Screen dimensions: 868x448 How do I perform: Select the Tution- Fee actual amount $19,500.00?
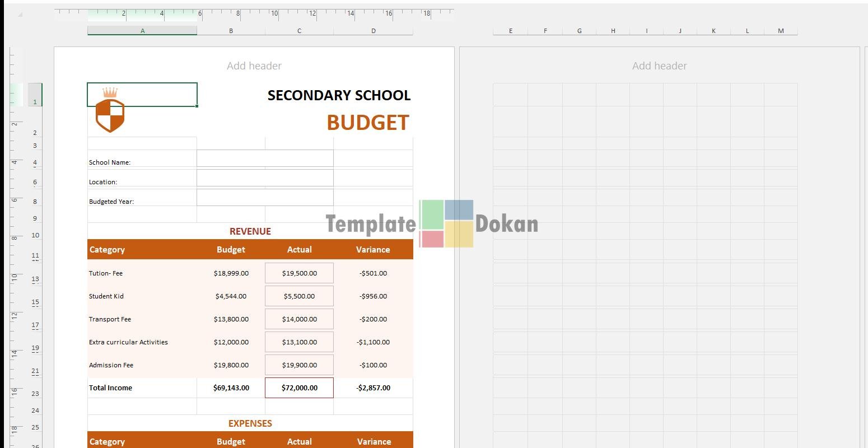[x=299, y=273]
